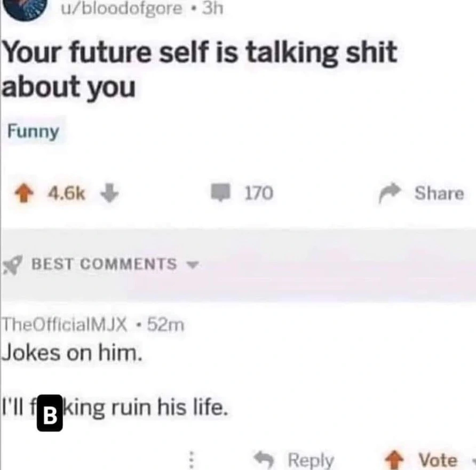Click the 170 comment count

click(259, 193)
